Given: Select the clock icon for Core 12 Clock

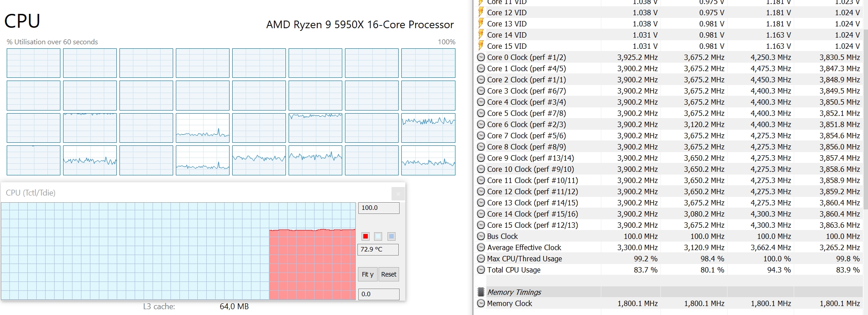Looking at the screenshot, I should pos(481,192).
